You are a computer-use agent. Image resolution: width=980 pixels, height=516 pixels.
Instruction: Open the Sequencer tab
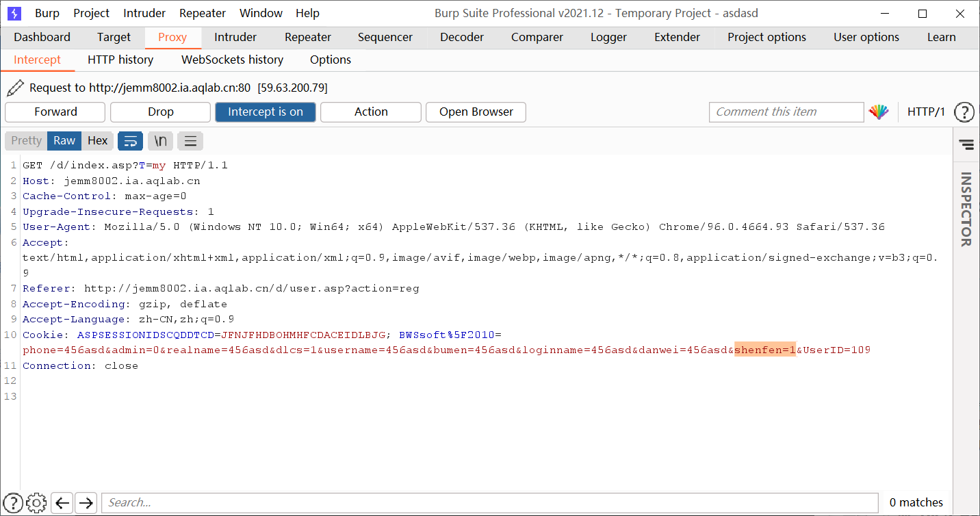coord(385,37)
